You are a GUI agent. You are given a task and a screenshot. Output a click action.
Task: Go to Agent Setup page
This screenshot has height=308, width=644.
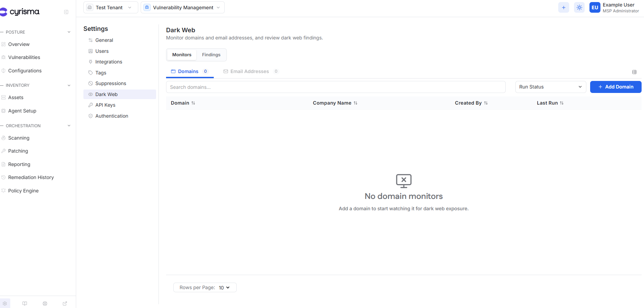coord(22,111)
